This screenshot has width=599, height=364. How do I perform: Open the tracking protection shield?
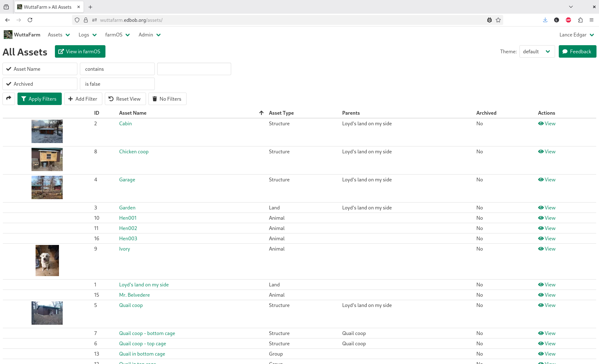[x=77, y=20]
